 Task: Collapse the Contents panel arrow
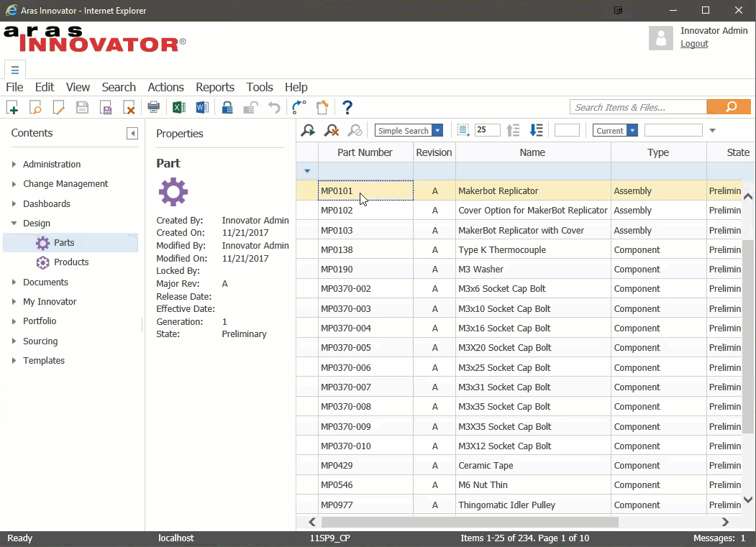(x=132, y=134)
